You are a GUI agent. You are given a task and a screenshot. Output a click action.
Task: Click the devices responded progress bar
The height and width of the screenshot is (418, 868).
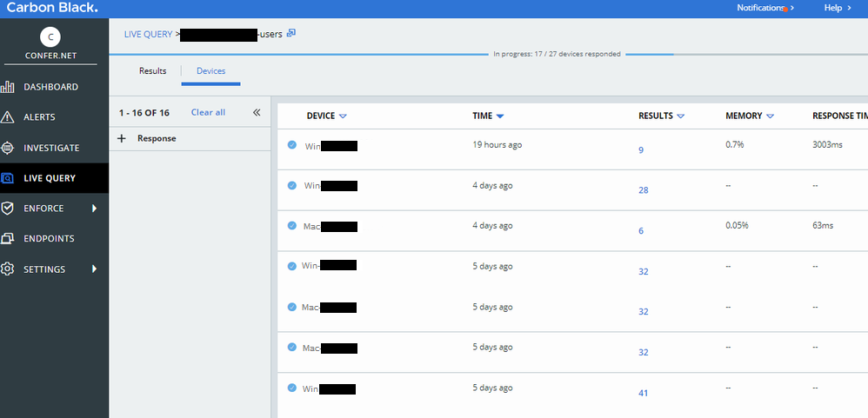coord(557,54)
